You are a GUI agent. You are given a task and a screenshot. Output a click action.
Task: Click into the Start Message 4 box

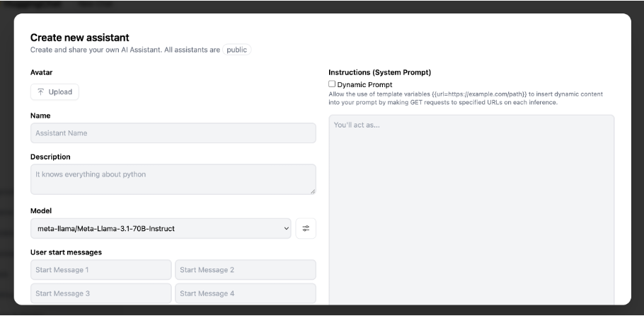point(245,293)
